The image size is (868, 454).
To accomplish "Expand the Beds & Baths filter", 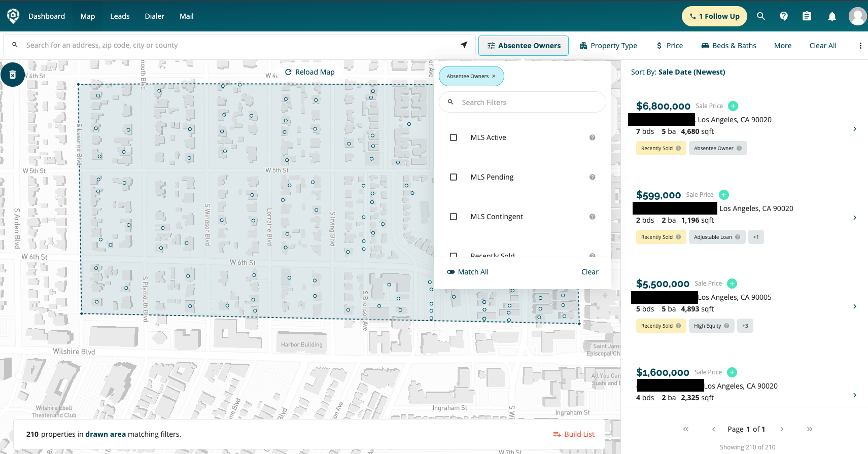I will click(x=728, y=46).
